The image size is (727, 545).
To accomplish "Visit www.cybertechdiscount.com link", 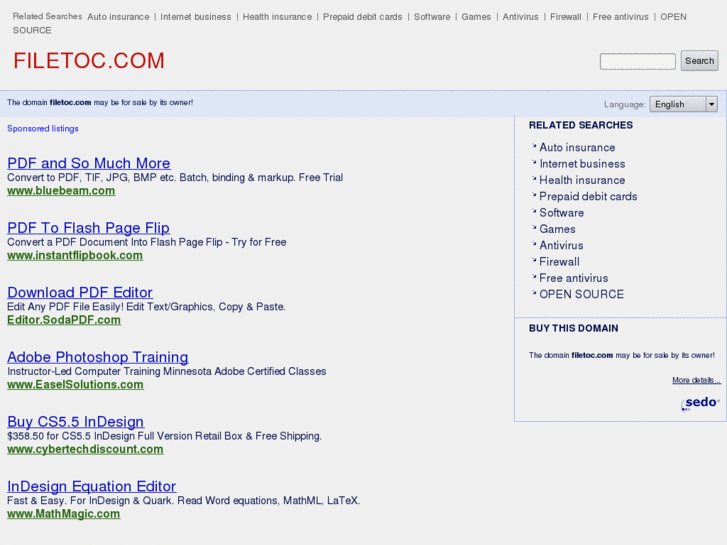I will coord(85,449).
